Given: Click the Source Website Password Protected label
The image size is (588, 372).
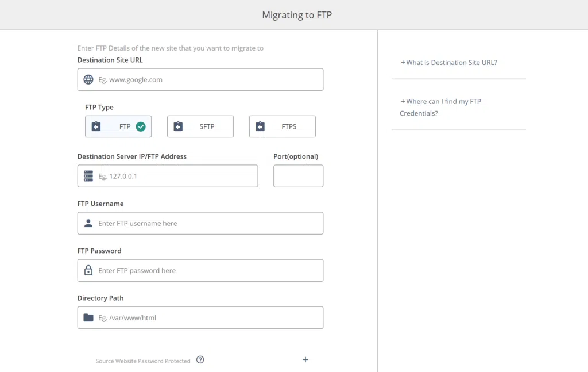Looking at the screenshot, I should pyautogui.click(x=142, y=361).
